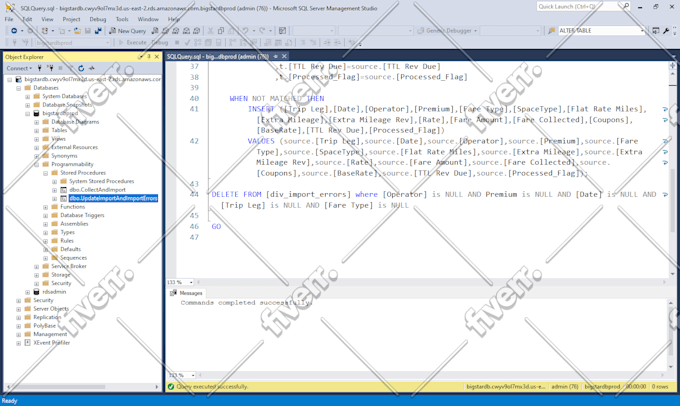Viewport: 680px width, 406px height.
Task: Collapse the Stored Procedures node
Action: pyautogui.click(x=46, y=173)
